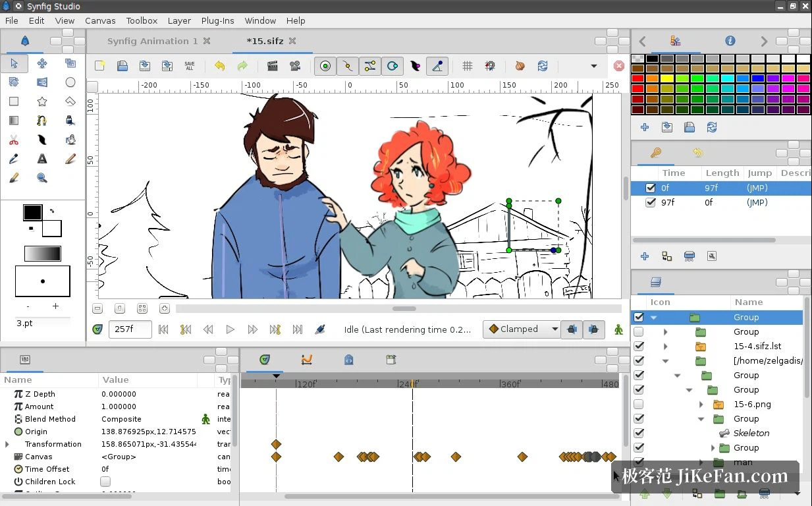Jump to next keyframe
This screenshot has height=506, width=812.
click(x=275, y=329)
